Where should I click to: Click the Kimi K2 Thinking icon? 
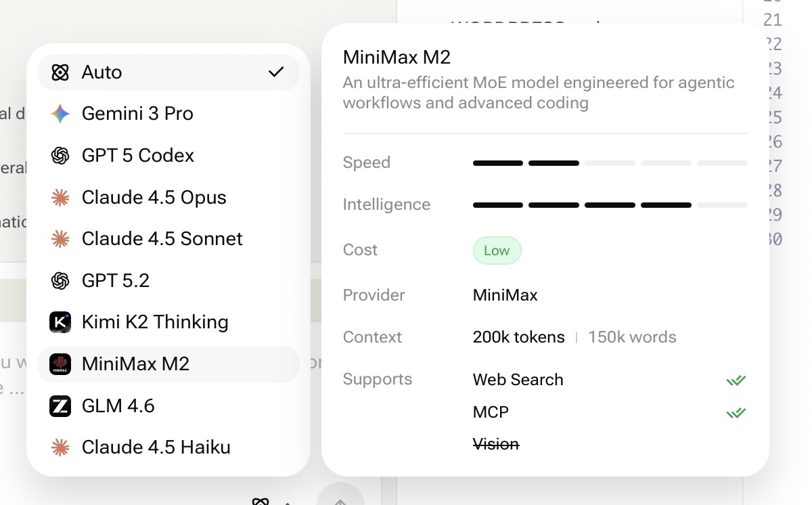60,322
